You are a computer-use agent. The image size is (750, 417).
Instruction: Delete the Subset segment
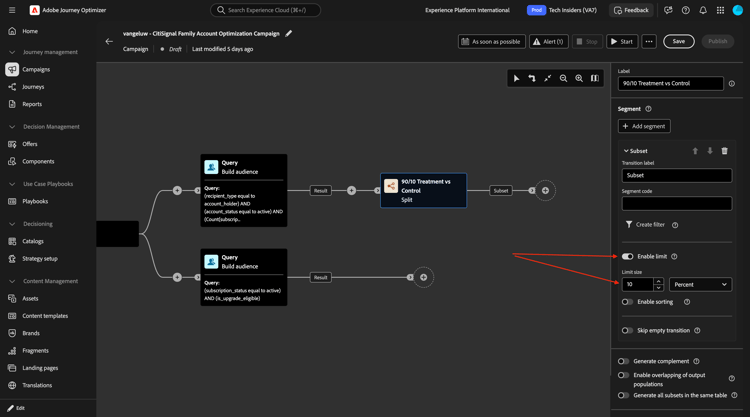tap(725, 151)
